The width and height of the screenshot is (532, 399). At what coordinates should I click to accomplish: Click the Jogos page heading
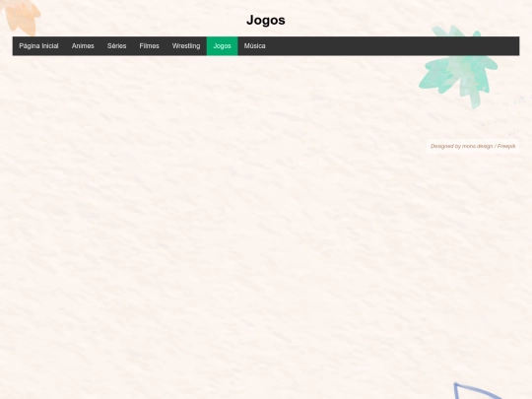pos(266,20)
